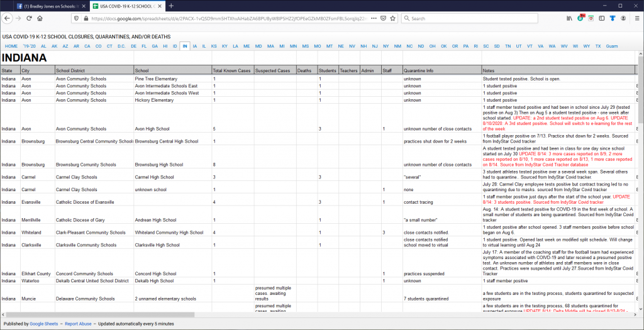Open tracking protection shield in address bar

(x=77, y=18)
